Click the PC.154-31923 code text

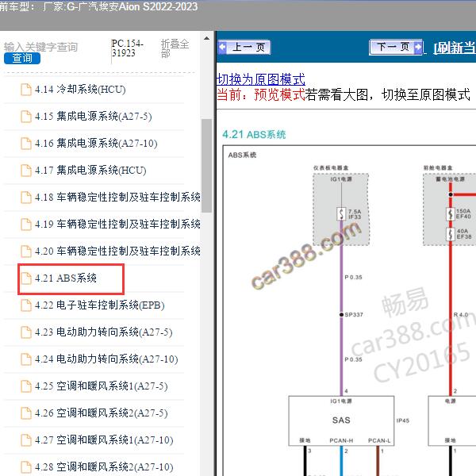[127, 48]
